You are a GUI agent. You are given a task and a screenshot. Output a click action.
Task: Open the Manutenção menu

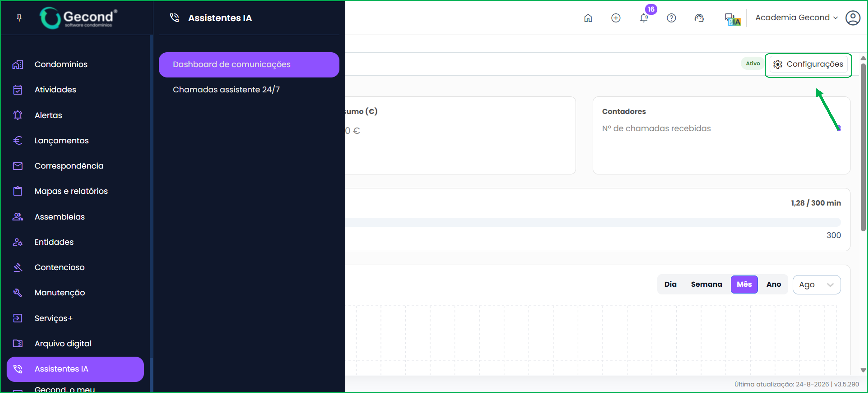pyautogui.click(x=75, y=293)
